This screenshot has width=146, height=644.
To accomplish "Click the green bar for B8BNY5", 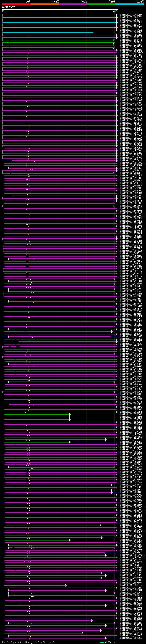I will (x=58, y=40).
